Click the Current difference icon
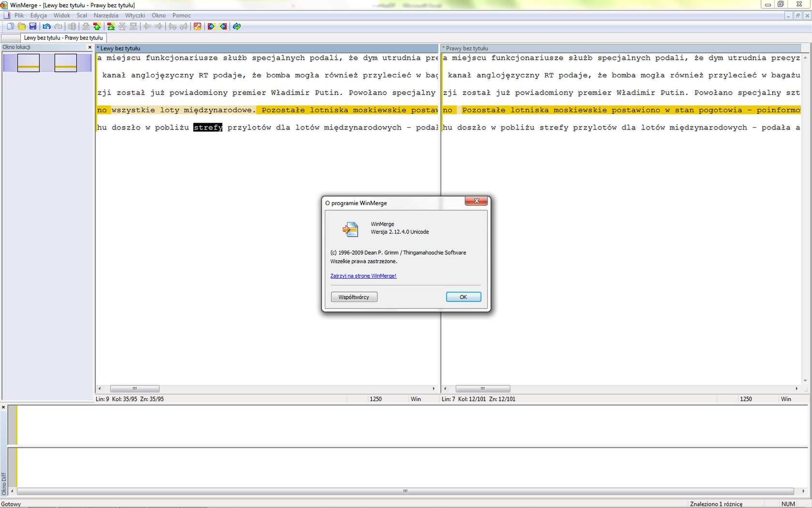This screenshot has height=508, width=812. [122, 27]
